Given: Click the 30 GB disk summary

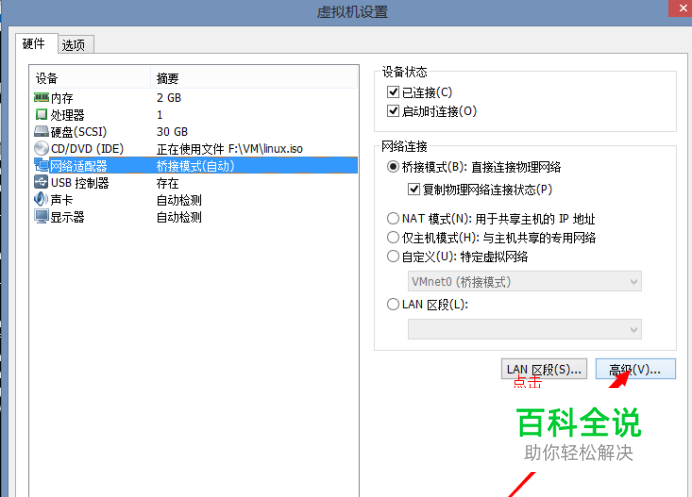Looking at the screenshot, I should [172, 132].
